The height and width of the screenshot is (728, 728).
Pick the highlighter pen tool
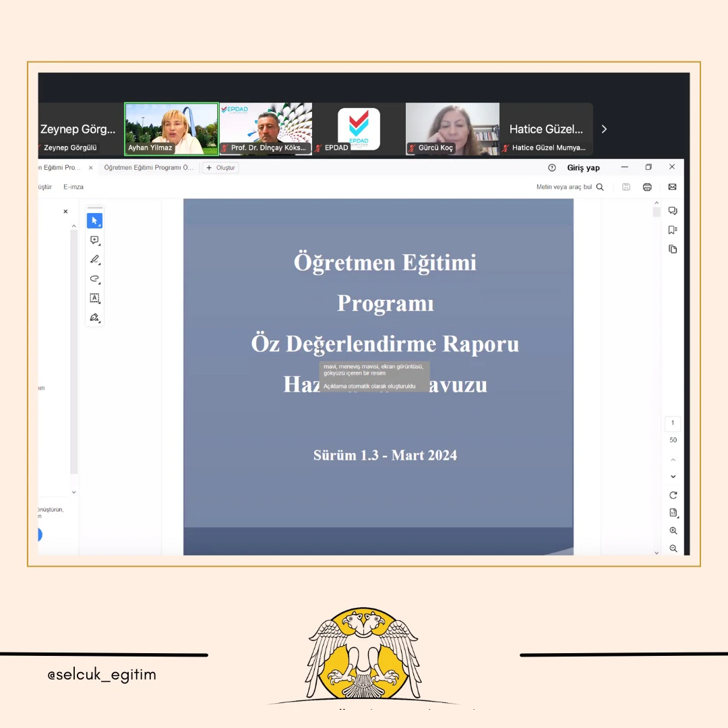pyautogui.click(x=94, y=260)
